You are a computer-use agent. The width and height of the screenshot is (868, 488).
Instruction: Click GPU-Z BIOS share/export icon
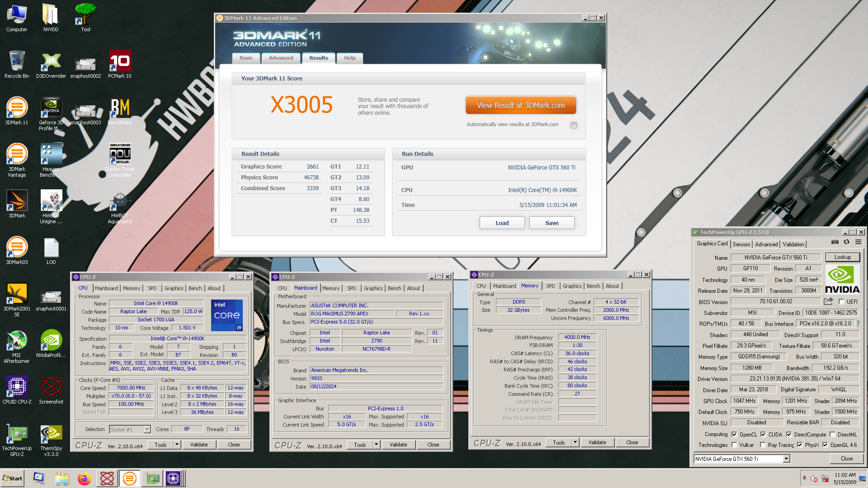[828, 301]
